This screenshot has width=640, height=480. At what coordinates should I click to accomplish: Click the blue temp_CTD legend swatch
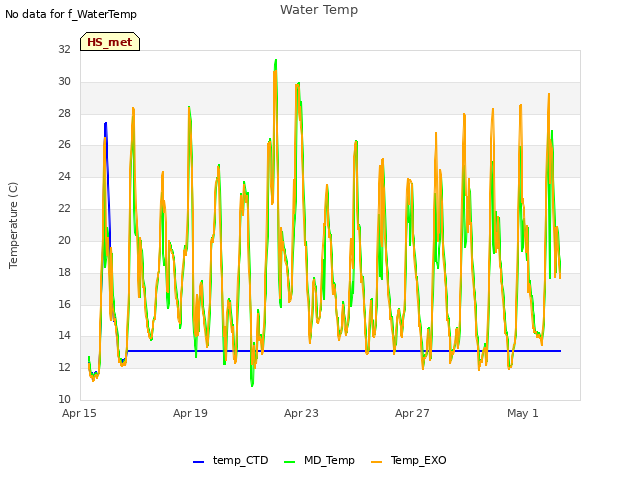click(198, 462)
